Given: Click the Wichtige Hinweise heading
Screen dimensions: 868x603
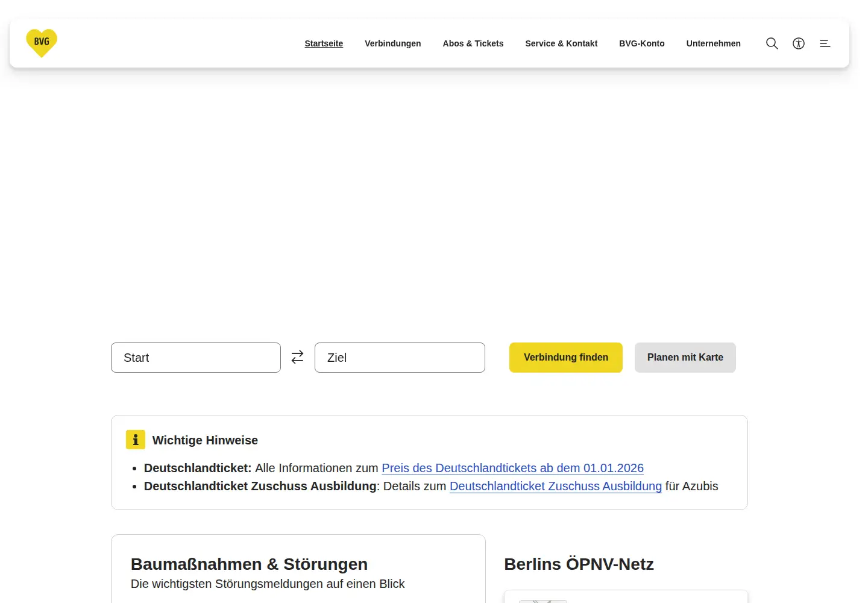Looking at the screenshot, I should click(x=205, y=440).
